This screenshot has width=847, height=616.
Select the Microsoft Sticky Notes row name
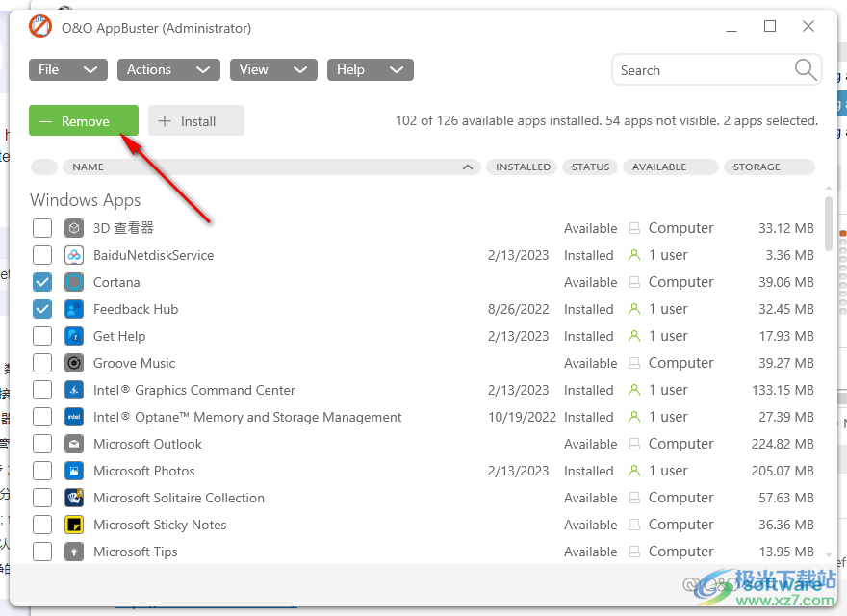click(160, 525)
